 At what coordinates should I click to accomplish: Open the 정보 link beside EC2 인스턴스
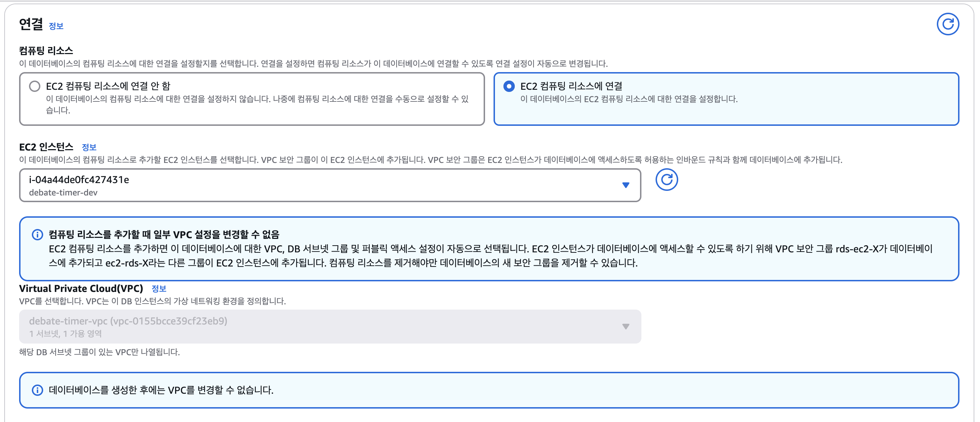tap(89, 147)
